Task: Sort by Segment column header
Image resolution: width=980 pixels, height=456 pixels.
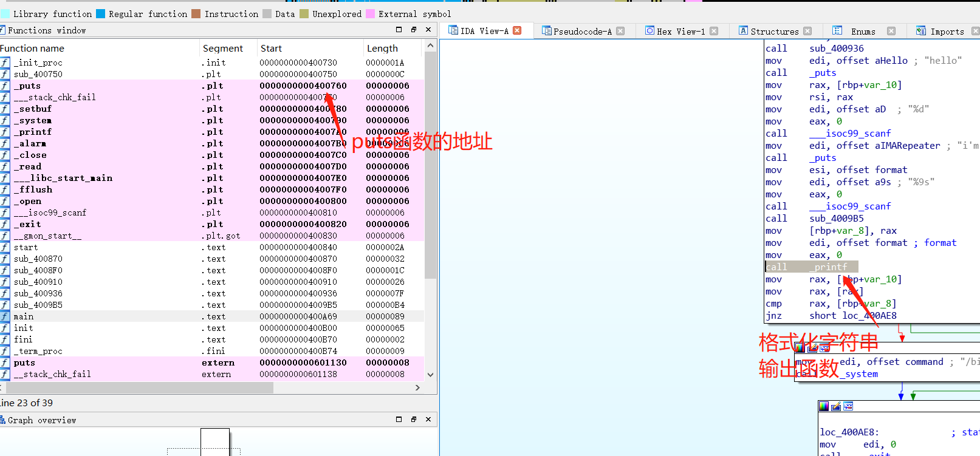Action: [229, 48]
